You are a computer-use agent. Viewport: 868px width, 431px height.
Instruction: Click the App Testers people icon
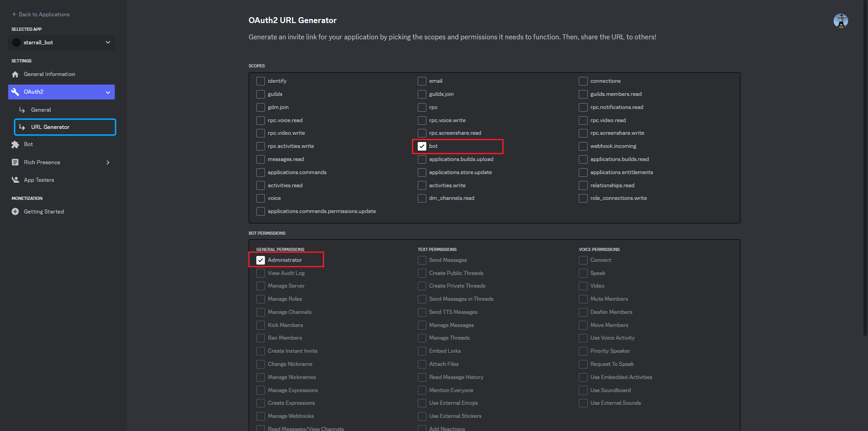[15, 180]
